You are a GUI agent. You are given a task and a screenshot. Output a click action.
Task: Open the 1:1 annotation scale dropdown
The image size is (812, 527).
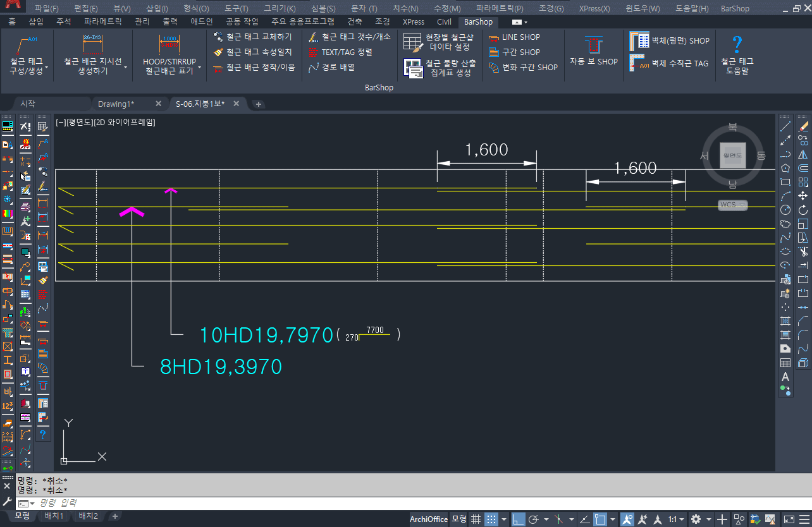[676, 519]
